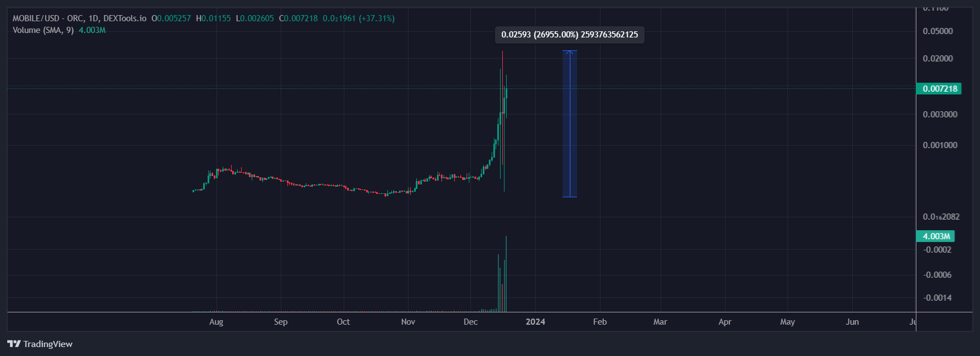
Task: Click the Oct label on the time axis
Action: click(x=343, y=322)
